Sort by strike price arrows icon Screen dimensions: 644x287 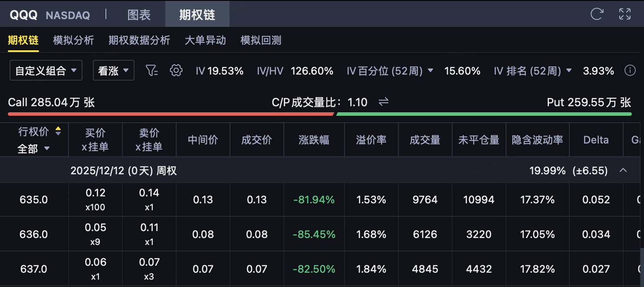click(58, 131)
